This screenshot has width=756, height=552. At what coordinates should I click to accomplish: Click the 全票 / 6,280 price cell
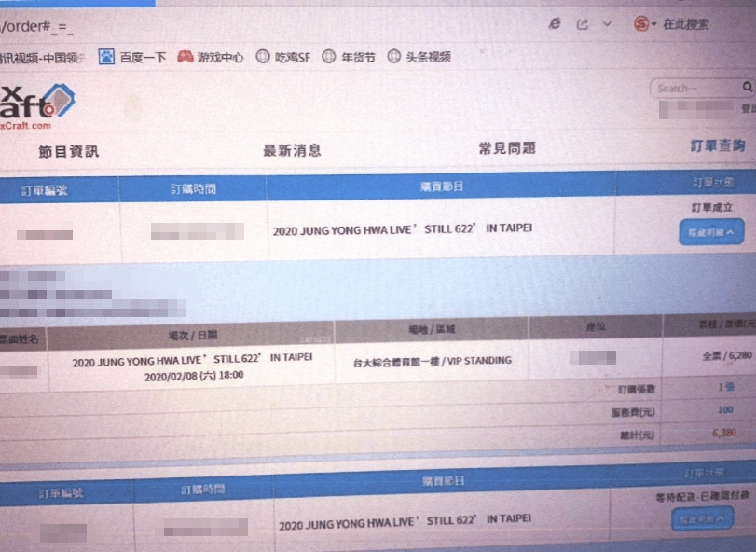[x=727, y=356]
